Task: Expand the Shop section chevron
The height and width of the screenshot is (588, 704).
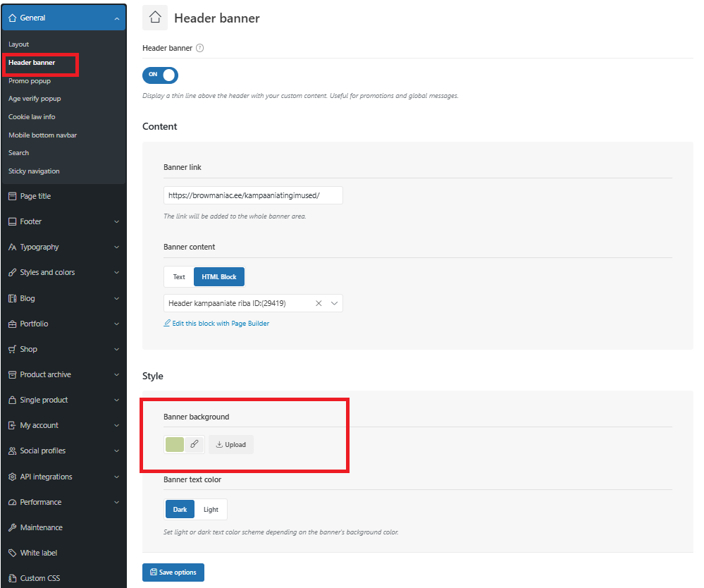Action: point(117,350)
